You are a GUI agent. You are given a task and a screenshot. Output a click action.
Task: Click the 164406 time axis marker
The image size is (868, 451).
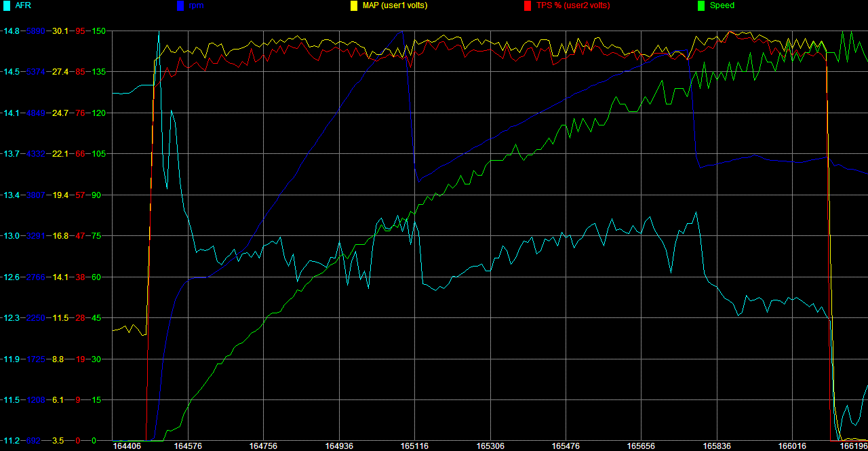coord(127,446)
